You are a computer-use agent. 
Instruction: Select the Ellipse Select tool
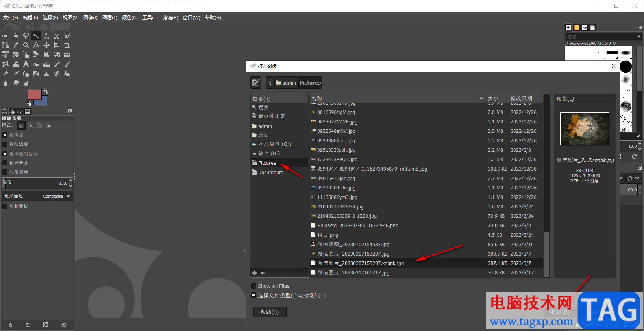tap(16, 36)
